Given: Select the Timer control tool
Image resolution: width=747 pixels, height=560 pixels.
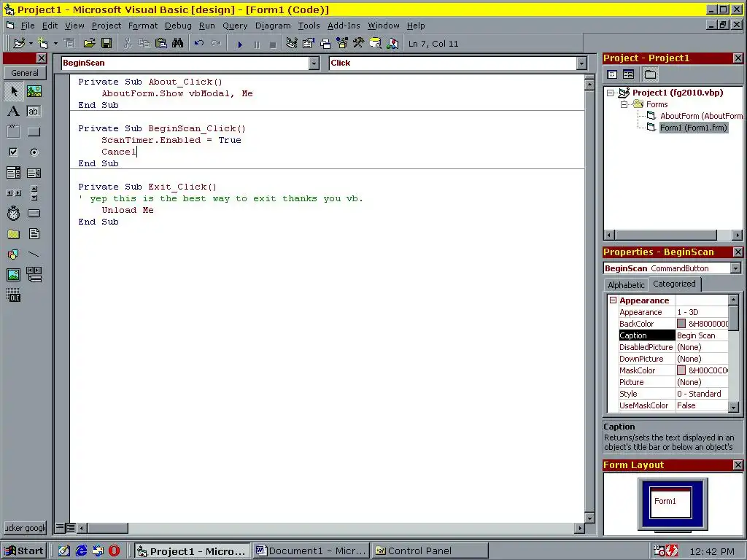Looking at the screenshot, I should tap(14, 214).
